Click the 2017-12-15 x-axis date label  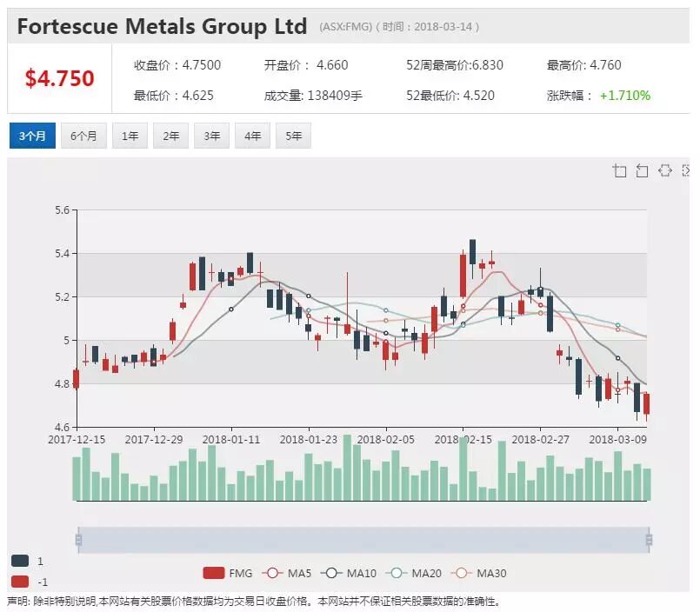[77, 440]
